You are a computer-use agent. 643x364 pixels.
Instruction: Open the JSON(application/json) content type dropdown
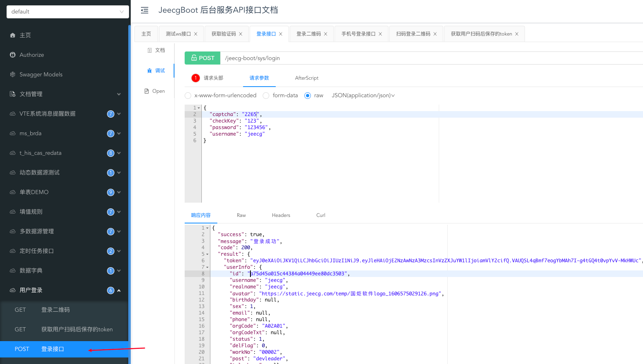pos(363,96)
